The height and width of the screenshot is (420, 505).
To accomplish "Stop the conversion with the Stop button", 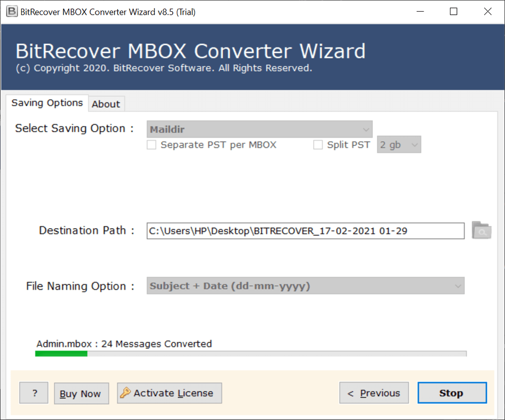I will 452,393.
